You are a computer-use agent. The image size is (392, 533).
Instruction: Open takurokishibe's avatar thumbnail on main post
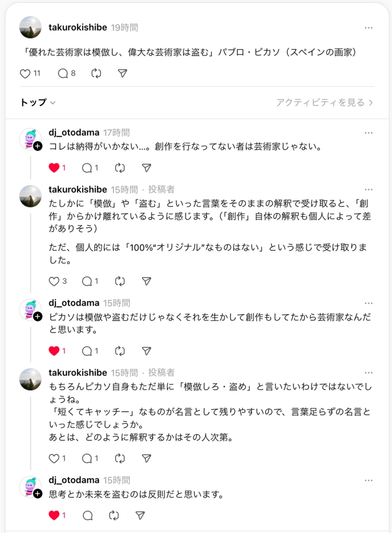tap(30, 28)
